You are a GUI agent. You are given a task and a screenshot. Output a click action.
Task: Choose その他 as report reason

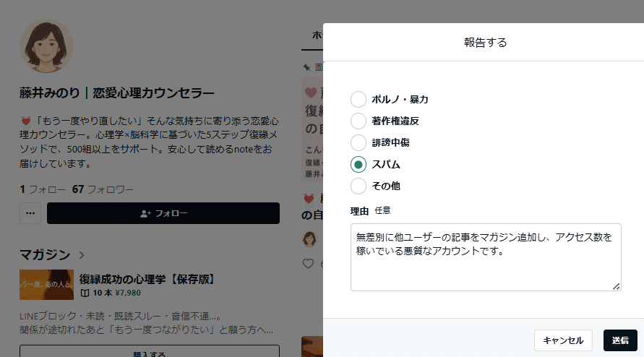point(359,186)
